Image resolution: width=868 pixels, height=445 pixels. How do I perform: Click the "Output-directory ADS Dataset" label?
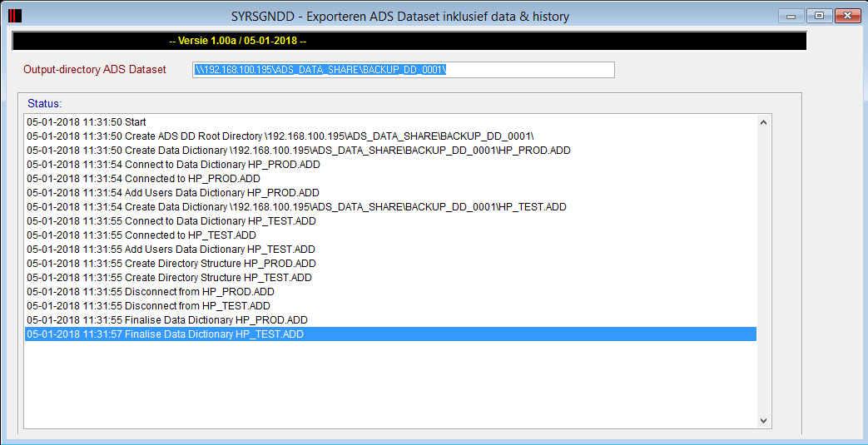coord(95,70)
